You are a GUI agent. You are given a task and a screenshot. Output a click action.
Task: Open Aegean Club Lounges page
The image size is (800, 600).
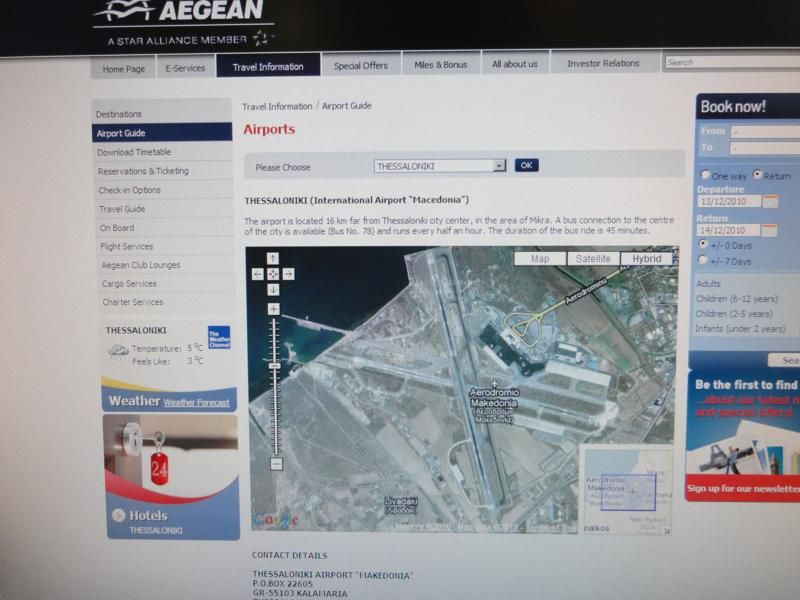click(x=165, y=265)
